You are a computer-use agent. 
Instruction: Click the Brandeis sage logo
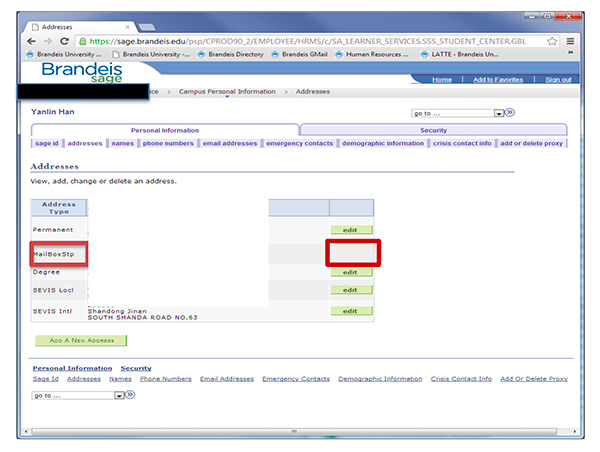(x=82, y=72)
